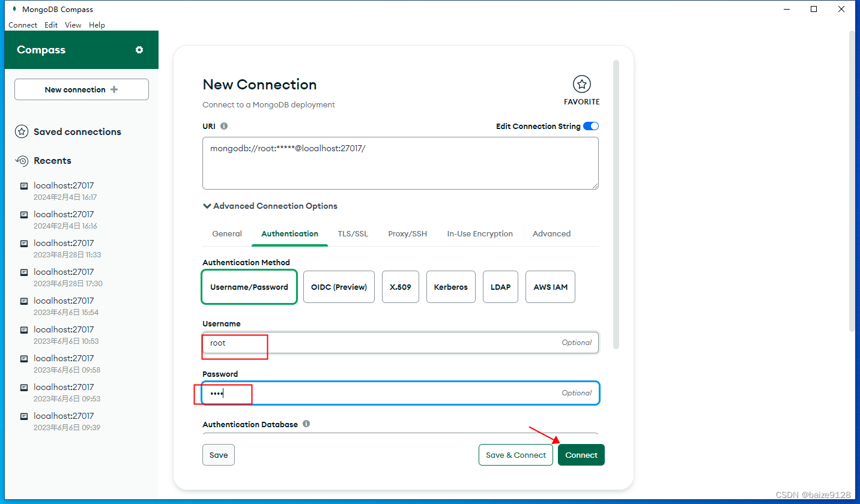Switch to the In-Use Encryption tab

[480, 234]
